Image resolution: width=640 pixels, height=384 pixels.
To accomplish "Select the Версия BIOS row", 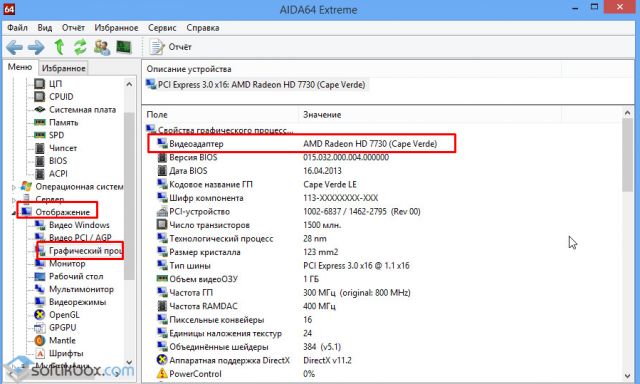I will (x=272, y=157).
